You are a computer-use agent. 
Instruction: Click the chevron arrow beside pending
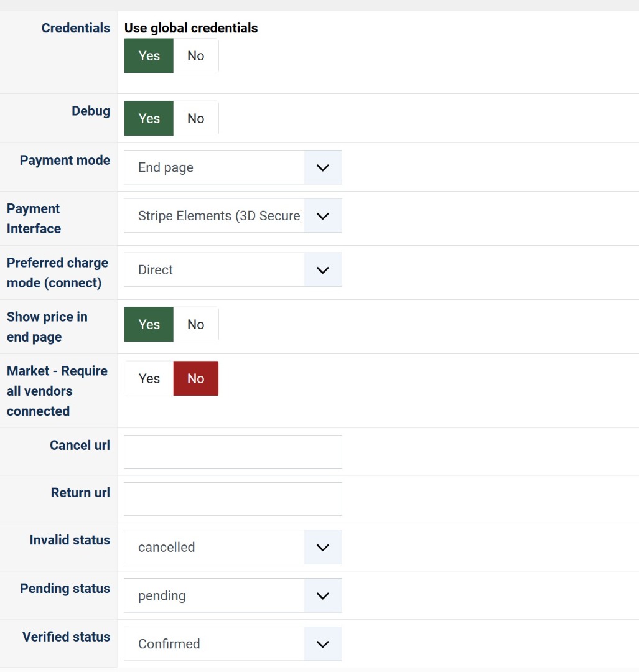pos(323,595)
